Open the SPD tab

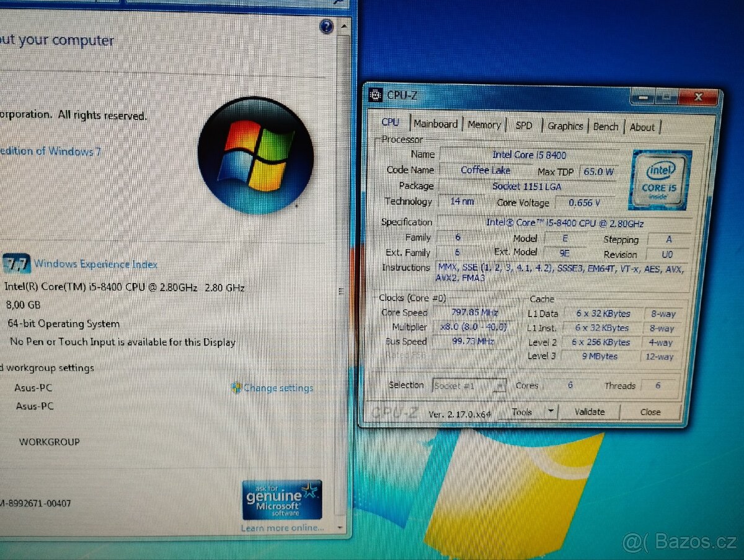pos(525,125)
